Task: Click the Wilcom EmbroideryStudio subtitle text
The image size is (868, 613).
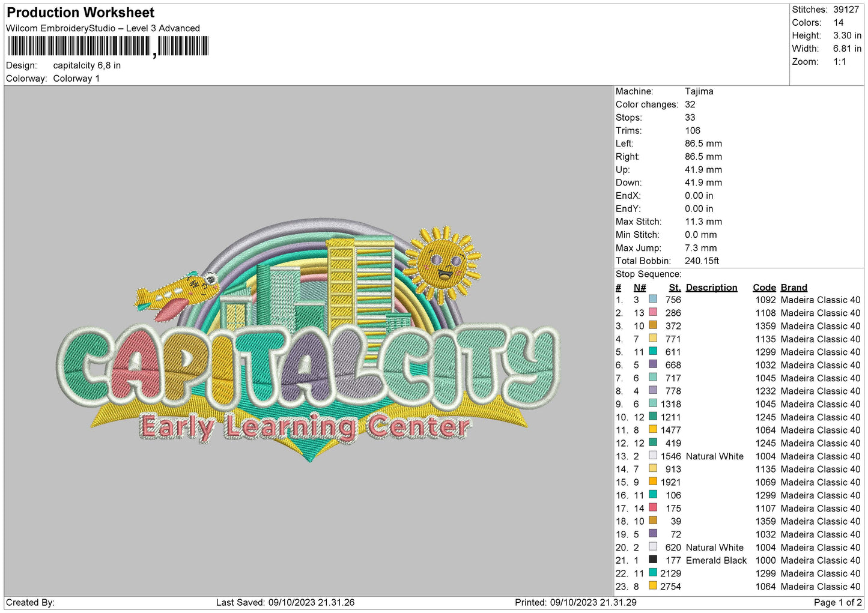Action: tap(103, 28)
